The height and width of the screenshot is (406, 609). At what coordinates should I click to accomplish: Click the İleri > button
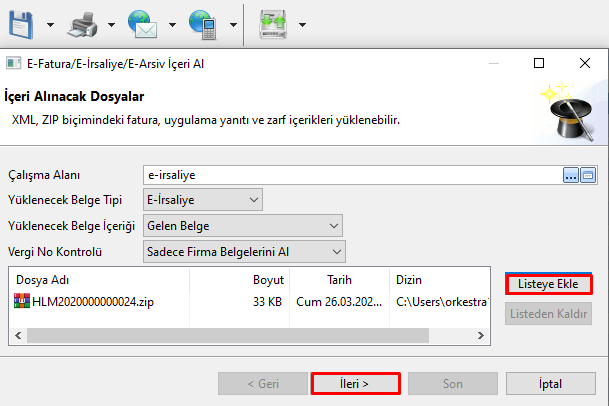[x=355, y=383]
